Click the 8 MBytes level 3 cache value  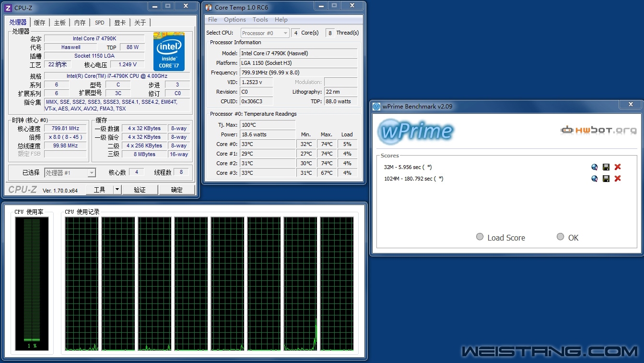click(x=144, y=154)
